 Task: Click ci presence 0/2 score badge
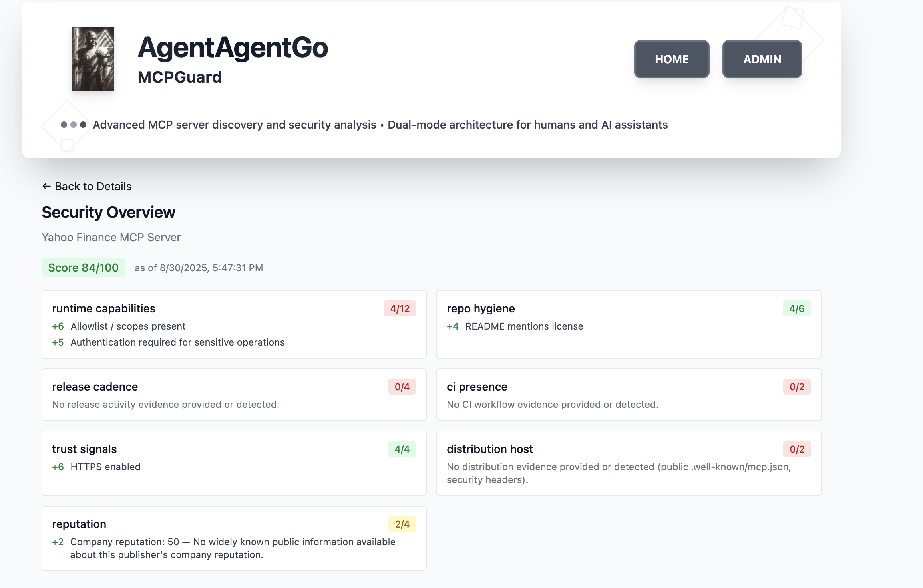click(x=796, y=387)
